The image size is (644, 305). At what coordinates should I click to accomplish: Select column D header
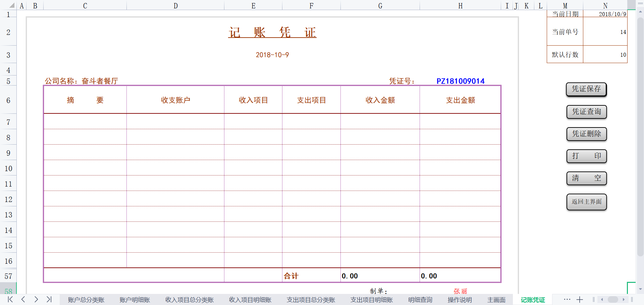[175, 6]
